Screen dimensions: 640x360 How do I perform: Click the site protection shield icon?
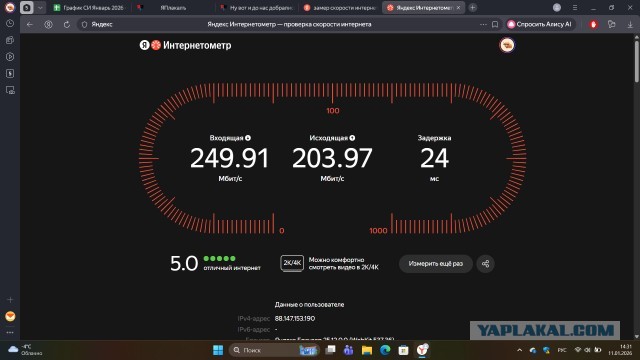[84, 24]
